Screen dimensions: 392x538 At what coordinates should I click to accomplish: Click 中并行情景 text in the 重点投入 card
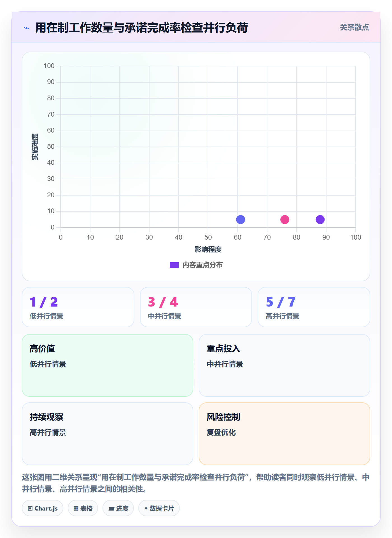point(225,364)
